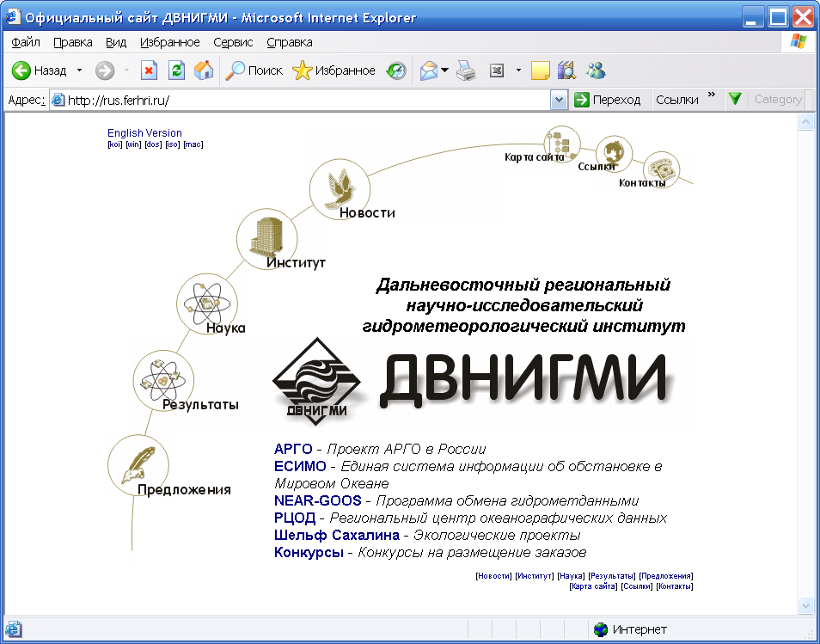Open the History clock icon

pyautogui.click(x=396, y=71)
